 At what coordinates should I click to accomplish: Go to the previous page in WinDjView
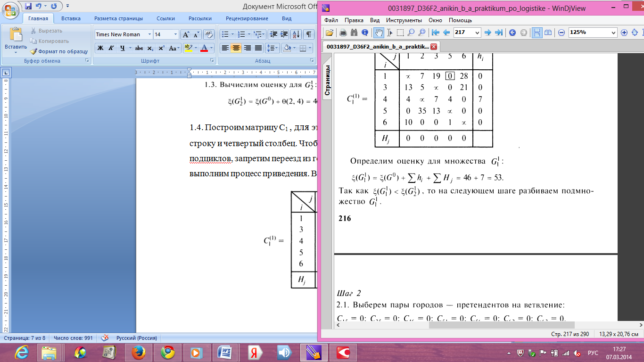click(446, 33)
